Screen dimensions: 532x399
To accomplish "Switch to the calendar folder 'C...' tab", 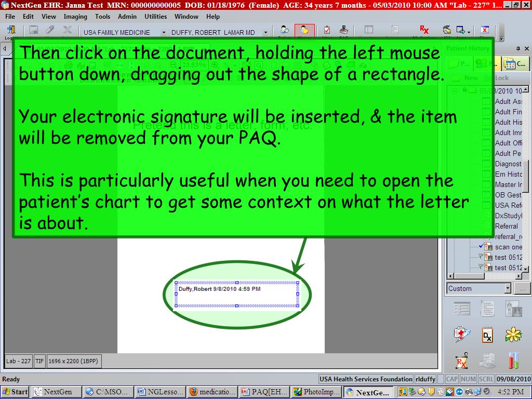I will [515, 63].
